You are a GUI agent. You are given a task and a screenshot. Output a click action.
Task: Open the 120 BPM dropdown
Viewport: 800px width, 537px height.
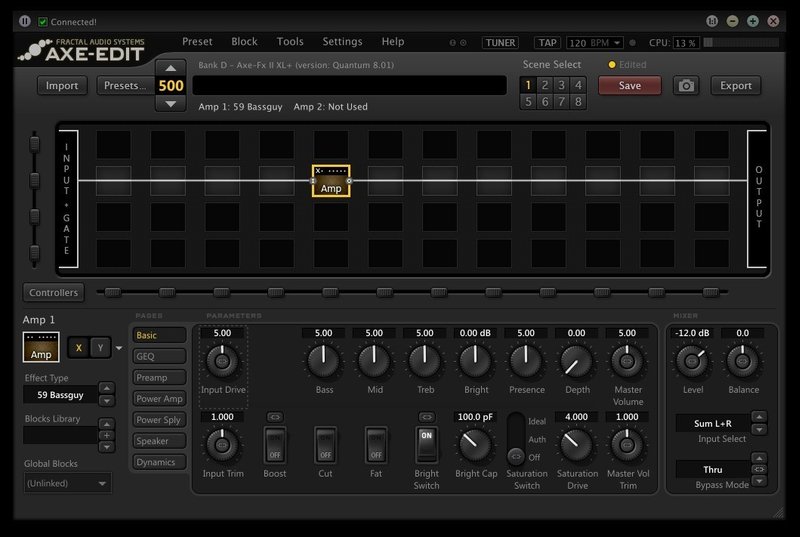point(595,43)
